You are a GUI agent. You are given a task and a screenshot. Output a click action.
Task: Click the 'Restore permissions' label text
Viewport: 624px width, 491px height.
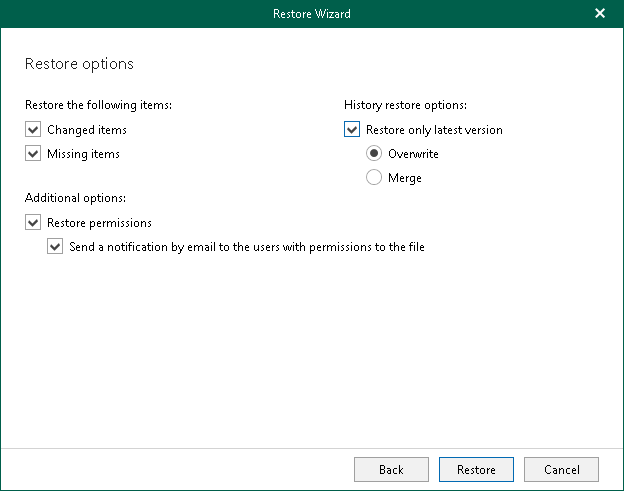[99, 223]
